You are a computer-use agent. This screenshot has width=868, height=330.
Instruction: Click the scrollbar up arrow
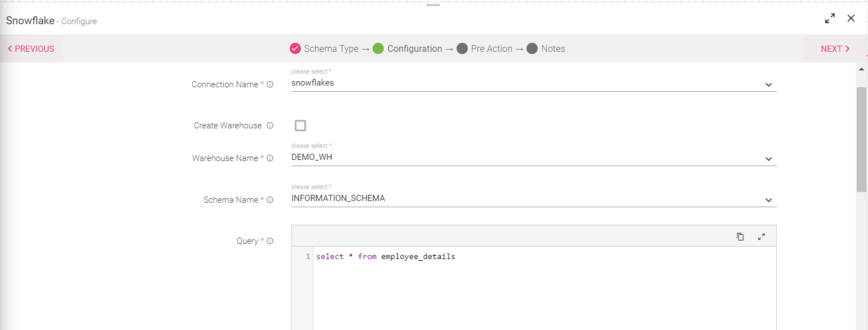pos(861,69)
